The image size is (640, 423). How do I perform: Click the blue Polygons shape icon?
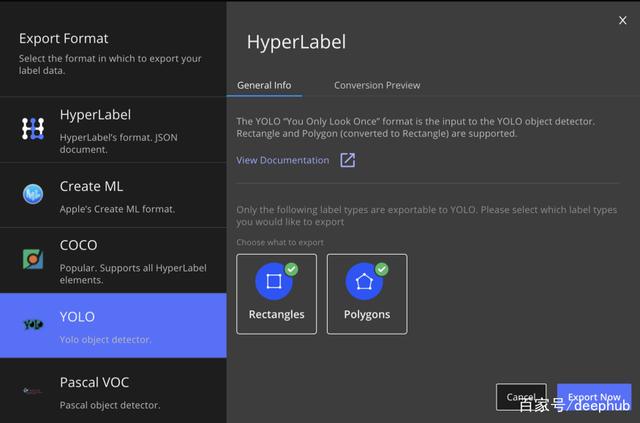pyautogui.click(x=364, y=281)
